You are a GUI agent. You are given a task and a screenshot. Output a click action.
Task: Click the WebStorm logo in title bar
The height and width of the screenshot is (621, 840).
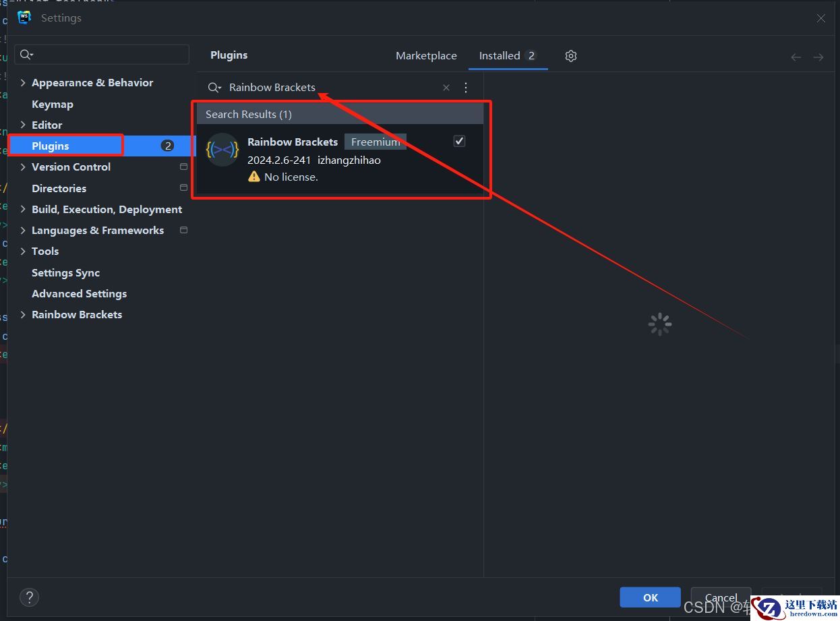[x=24, y=18]
